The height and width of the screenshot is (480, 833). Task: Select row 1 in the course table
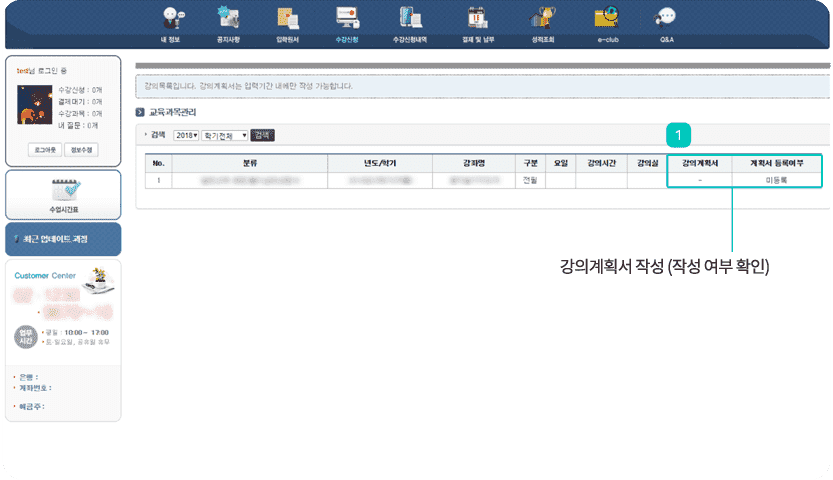tap(158, 180)
